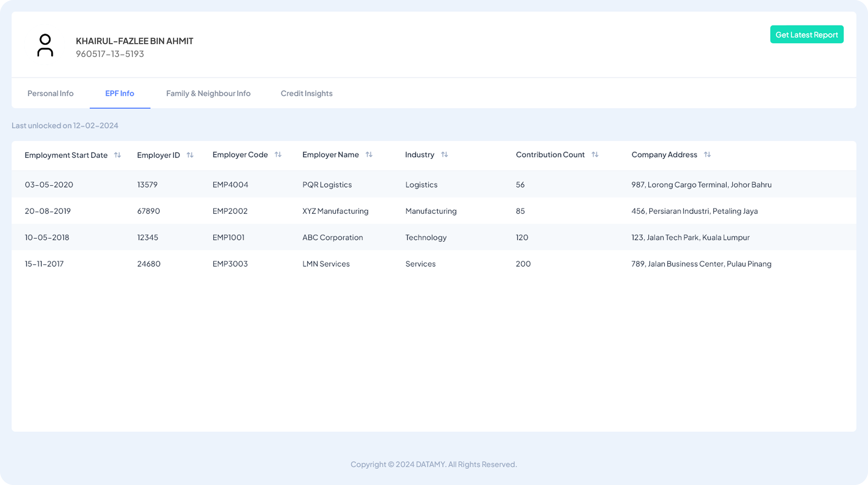Click the Industry column header
Image resolution: width=868 pixels, height=485 pixels.
coord(419,155)
